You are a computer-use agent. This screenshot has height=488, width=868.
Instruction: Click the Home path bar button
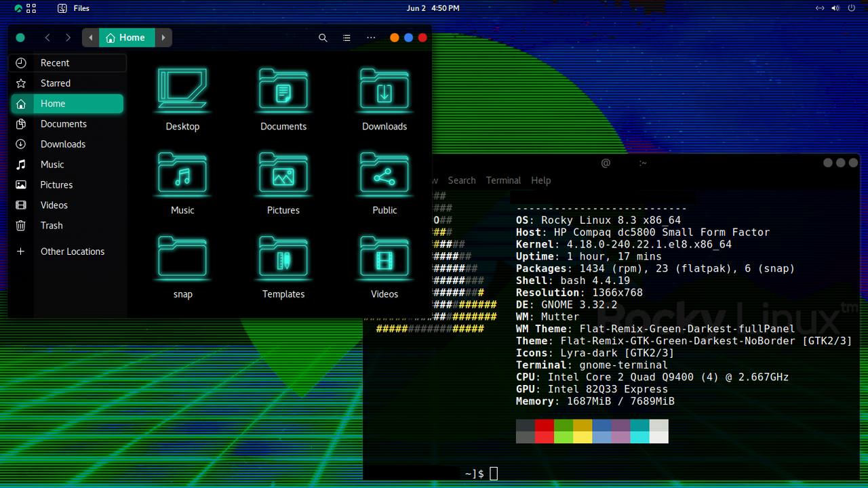(x=127, y=38)
